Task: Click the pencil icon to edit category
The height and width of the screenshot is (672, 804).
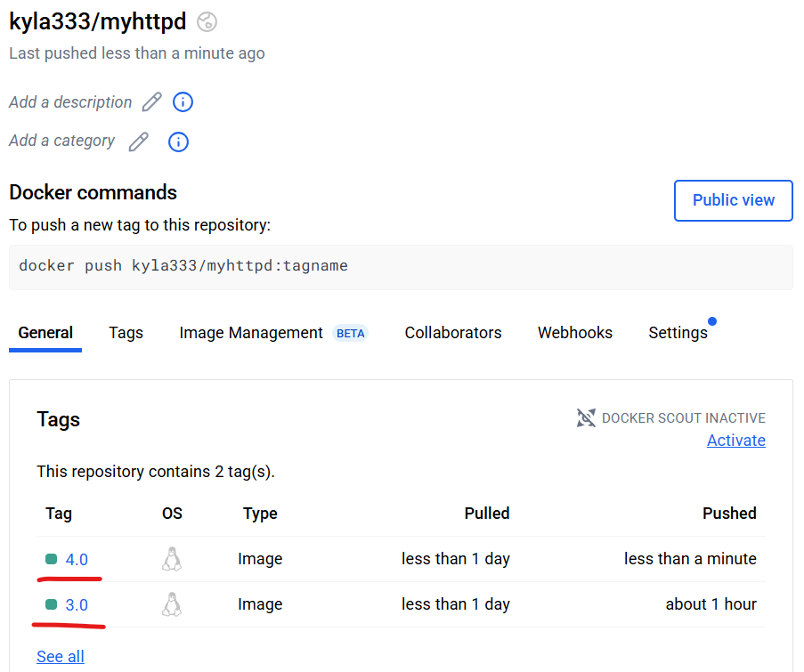Action: tap(138, 142)
